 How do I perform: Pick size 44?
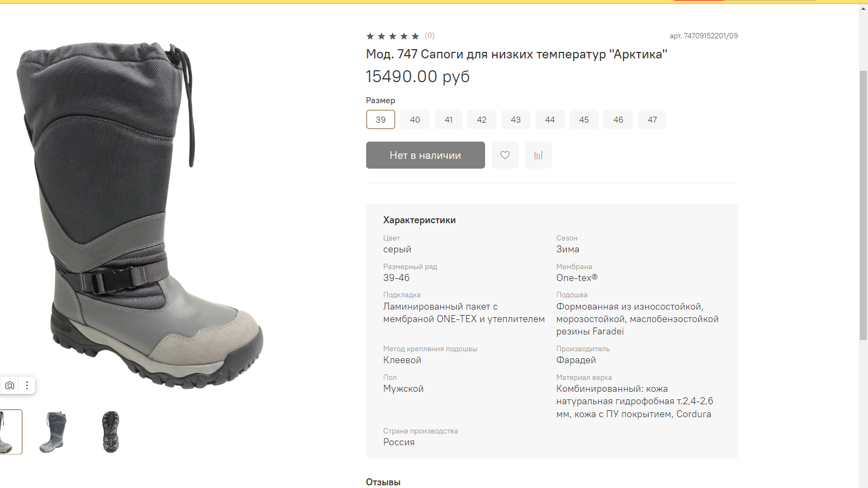(550, 119)
